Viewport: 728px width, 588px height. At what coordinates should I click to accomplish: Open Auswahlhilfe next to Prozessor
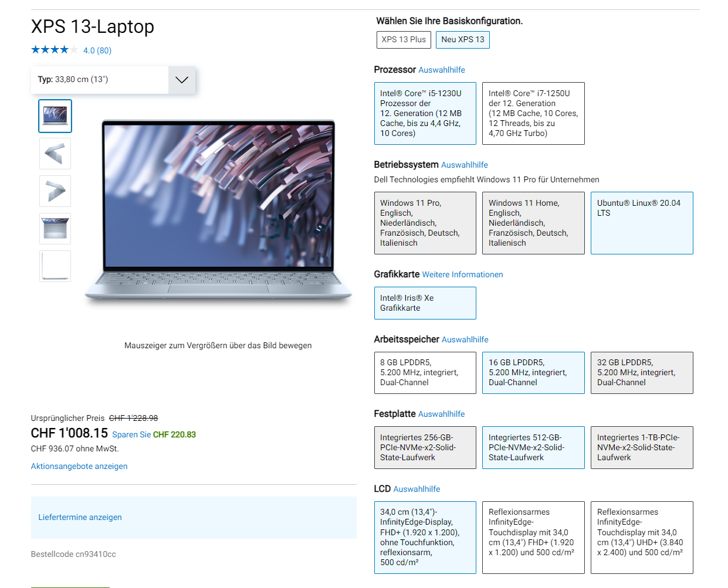coord(442,70)
